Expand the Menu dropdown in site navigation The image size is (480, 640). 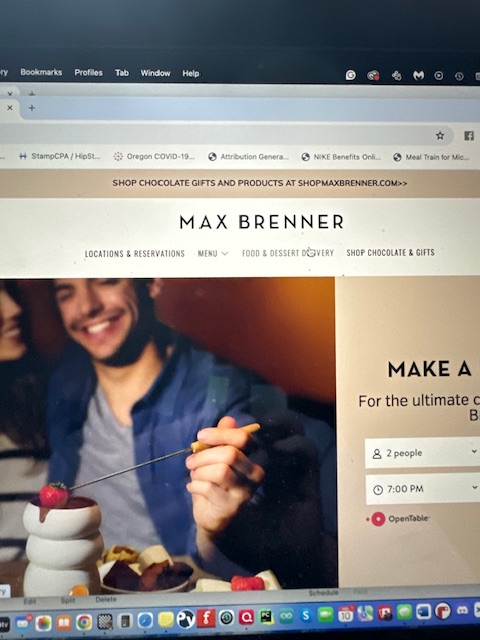(x=213, y=253)
